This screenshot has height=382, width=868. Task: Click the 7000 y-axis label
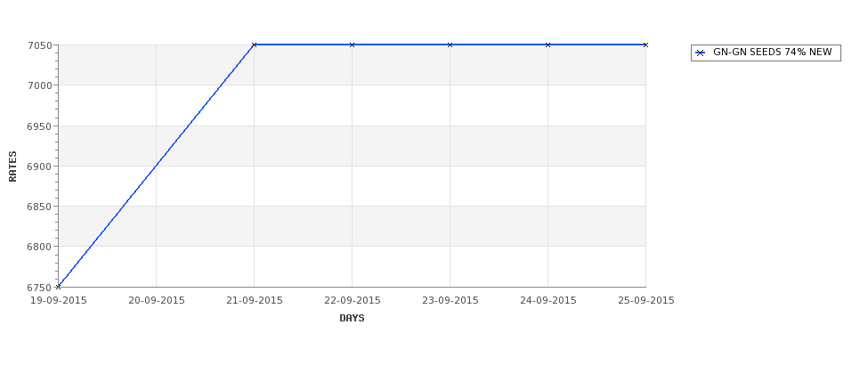[40, 85]
